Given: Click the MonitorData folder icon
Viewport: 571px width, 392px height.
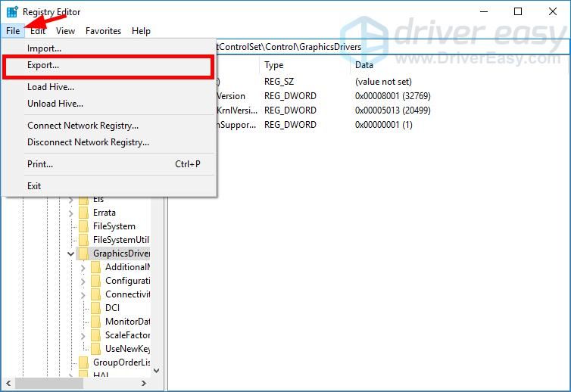Looking at the screenshot, I should click(x=96, y=322).
